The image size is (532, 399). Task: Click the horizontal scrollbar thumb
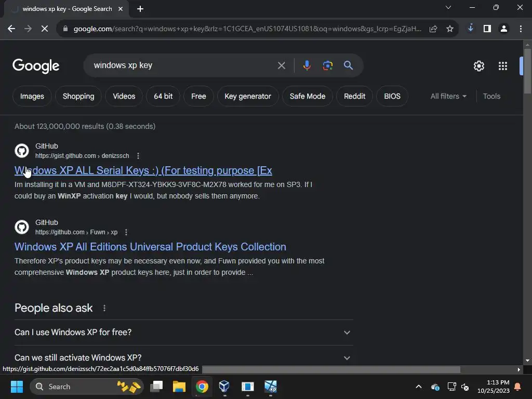click(331, 369)
